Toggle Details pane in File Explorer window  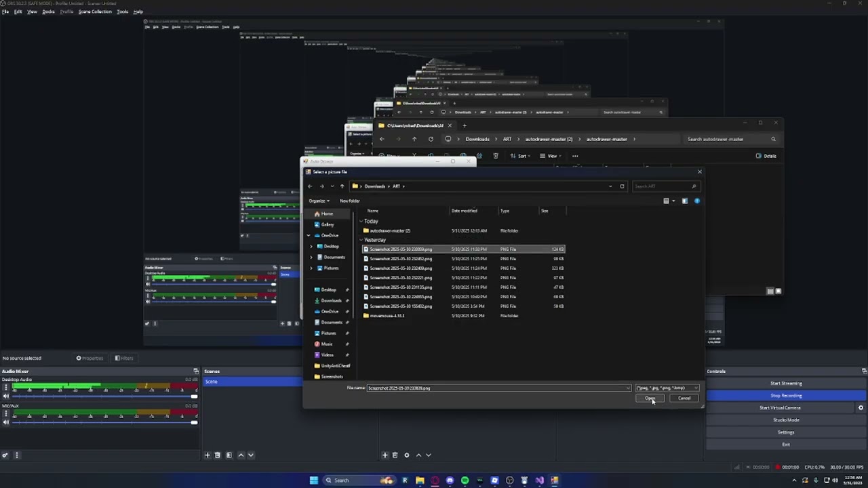coord(766,156)
